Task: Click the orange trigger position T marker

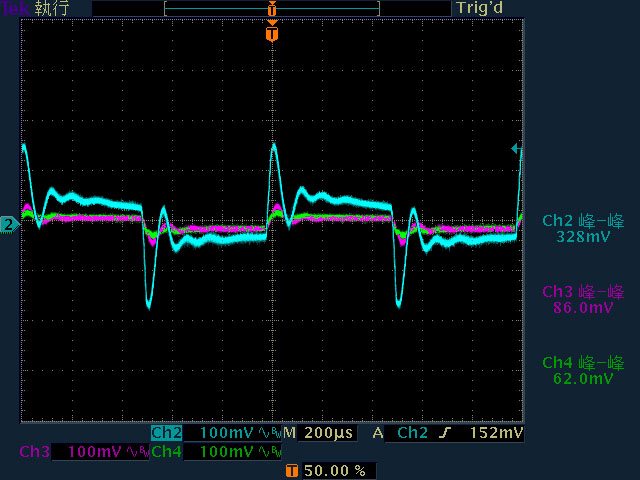Action: point(272,34)
